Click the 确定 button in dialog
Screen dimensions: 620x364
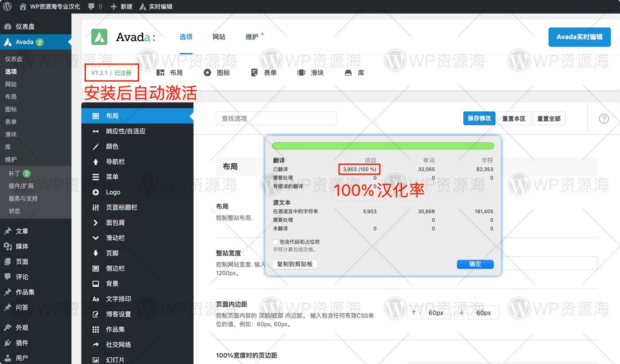[475, 264]
